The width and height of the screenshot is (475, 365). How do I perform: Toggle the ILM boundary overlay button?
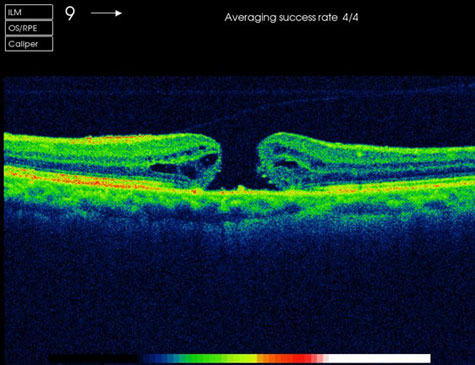tap(29, 12)
